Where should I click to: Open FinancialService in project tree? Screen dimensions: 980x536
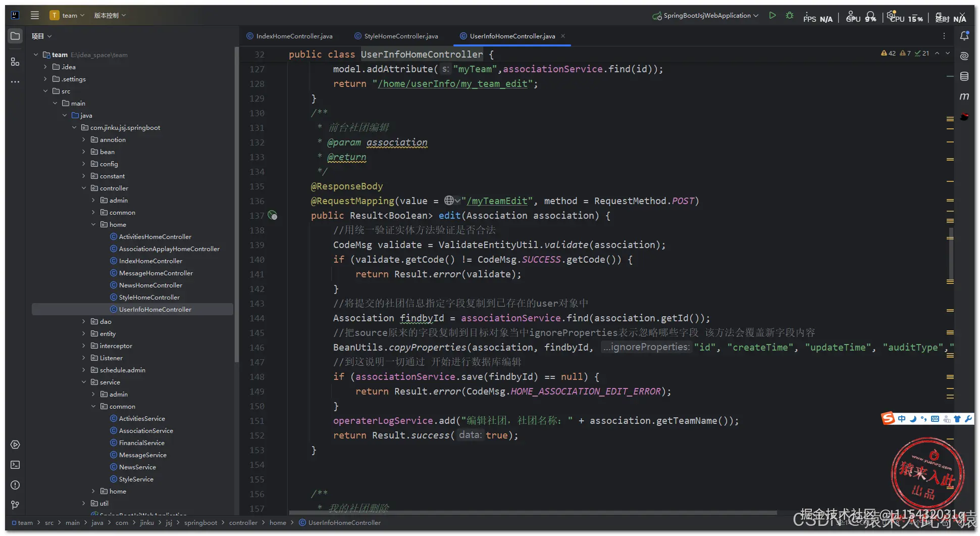click(142, 443)
